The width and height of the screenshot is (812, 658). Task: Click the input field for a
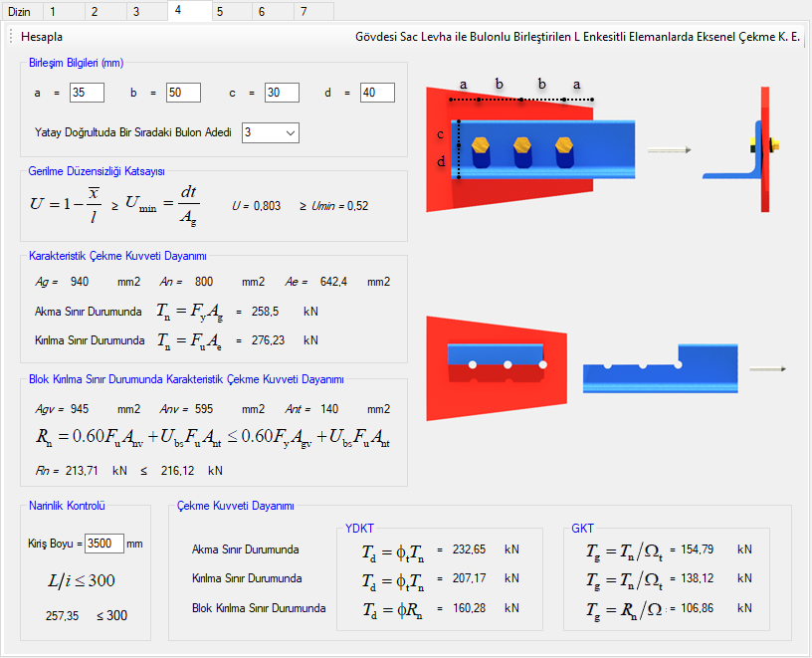point(87,93)
